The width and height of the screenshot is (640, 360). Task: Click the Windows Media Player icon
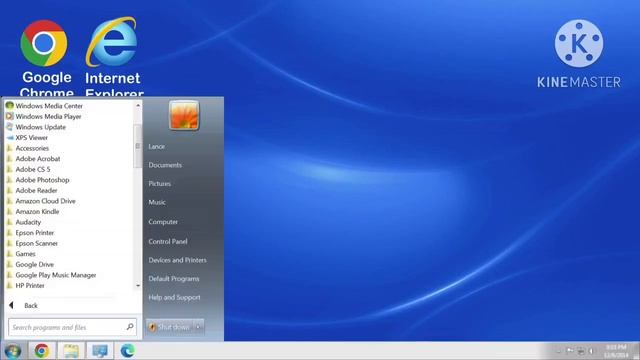click(10, 116)
